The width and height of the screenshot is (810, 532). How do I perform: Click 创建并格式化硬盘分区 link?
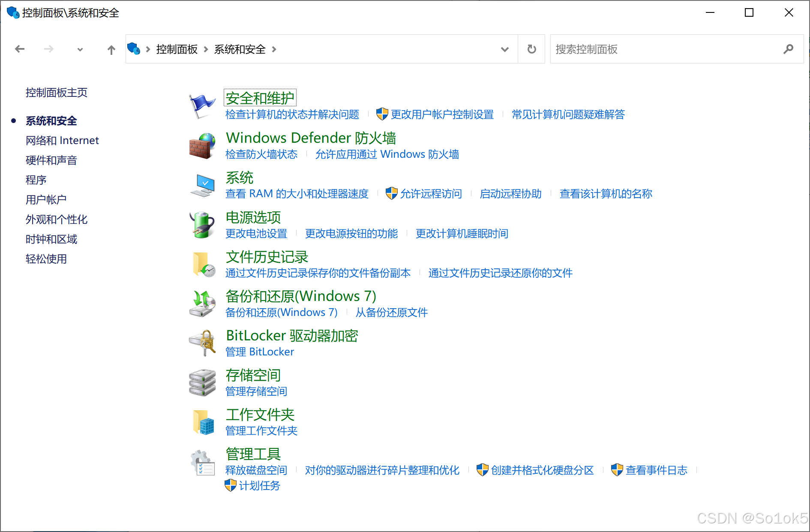pos(543,470)
